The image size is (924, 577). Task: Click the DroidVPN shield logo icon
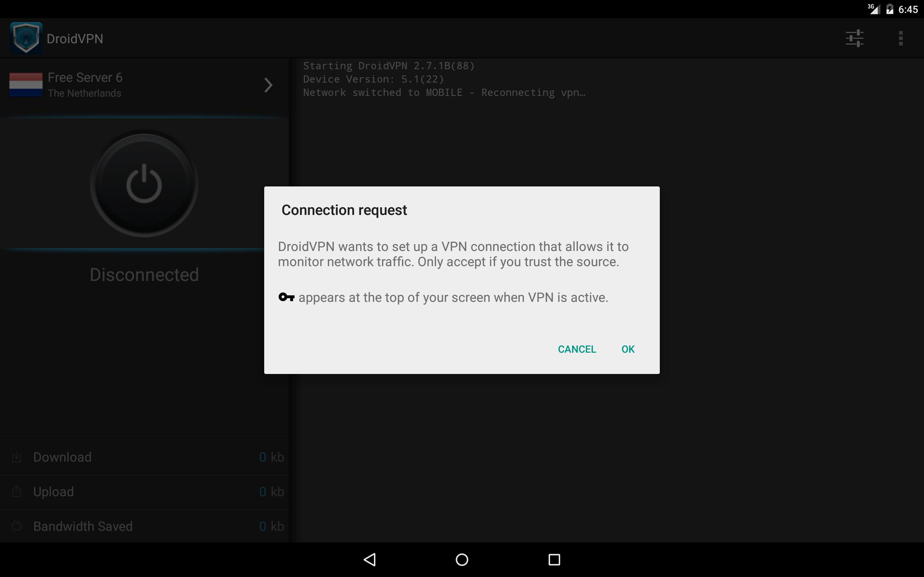point(26,38)
